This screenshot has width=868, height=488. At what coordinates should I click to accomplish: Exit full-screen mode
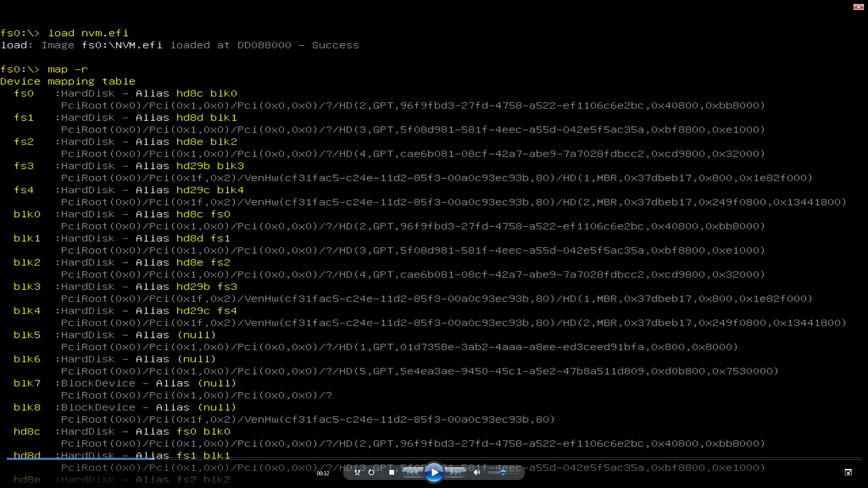[x=848, y=472]
